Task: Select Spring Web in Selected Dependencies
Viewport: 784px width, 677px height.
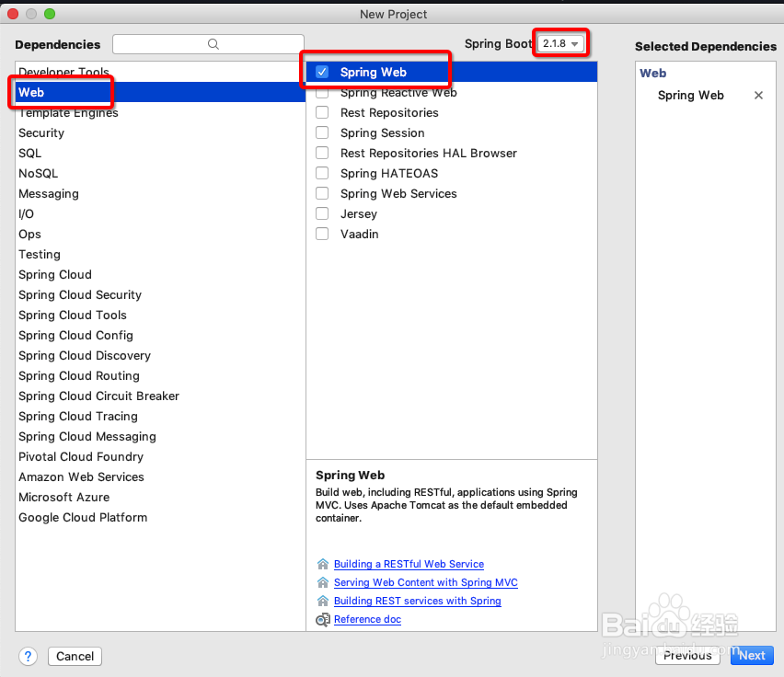Action: (x=690, y=96)
